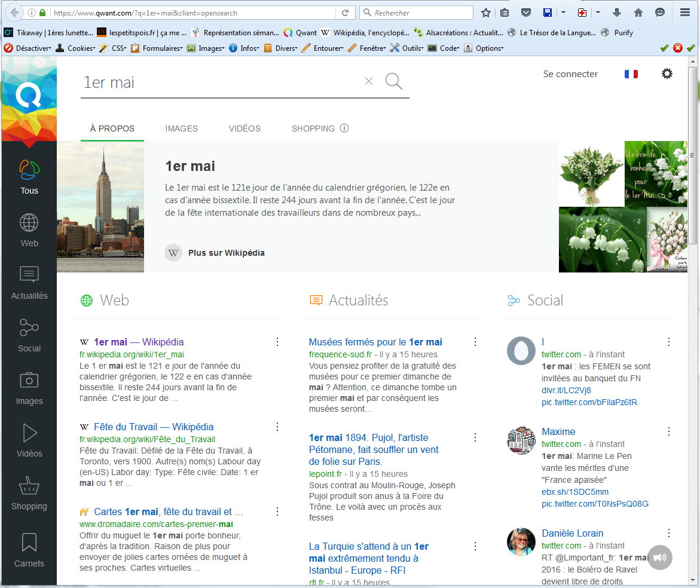Toggle the sound speaker button
The height and width of the screenshot is (588, 700).
[x=660, y=558]
